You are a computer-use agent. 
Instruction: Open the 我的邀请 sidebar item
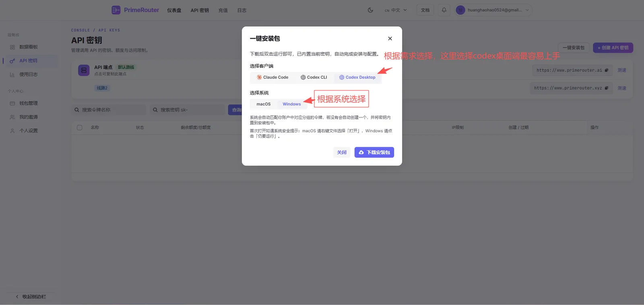pos(29,117)
